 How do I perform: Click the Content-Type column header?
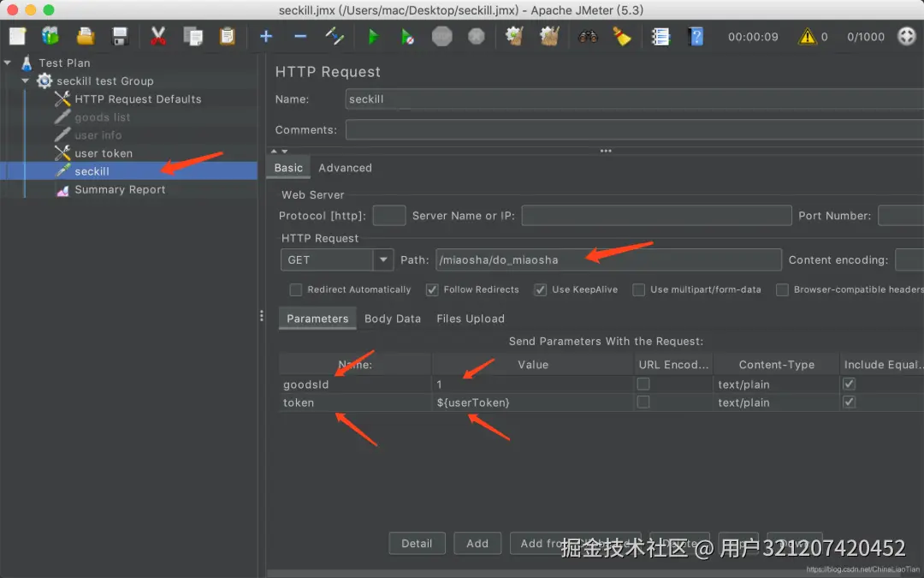(x=776, y=365)
